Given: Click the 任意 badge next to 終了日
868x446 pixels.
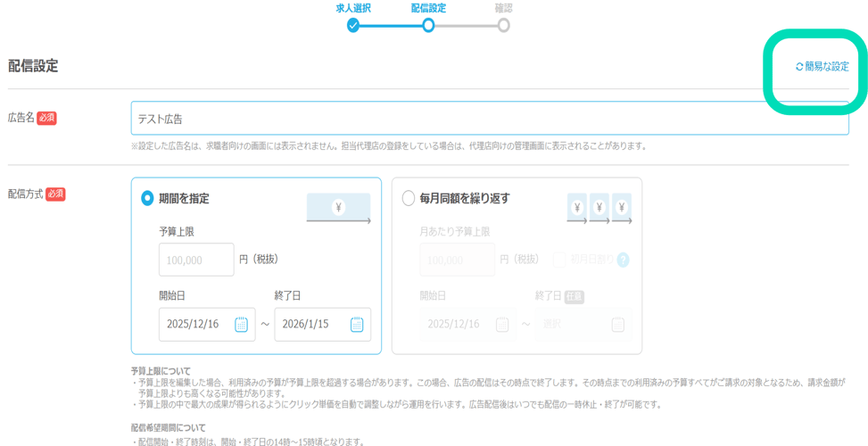Looking at the screenshot, I should click(x=574, y=296).
